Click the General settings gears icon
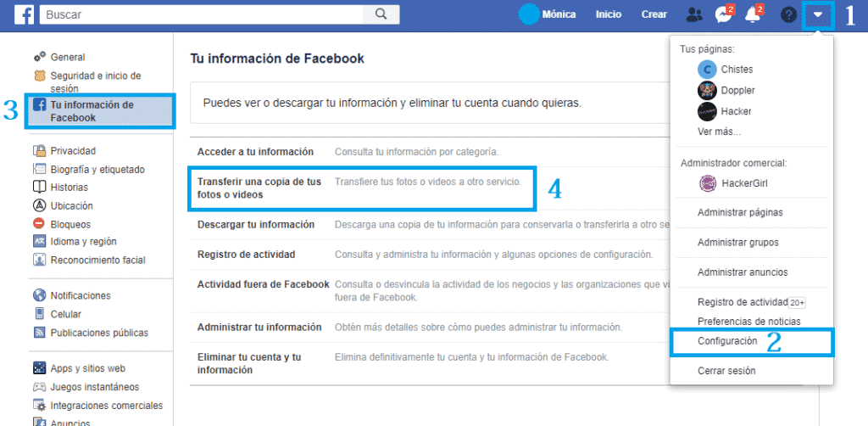Image resolution: width=868 pixels, height=426 pixels. coord(39,57)
